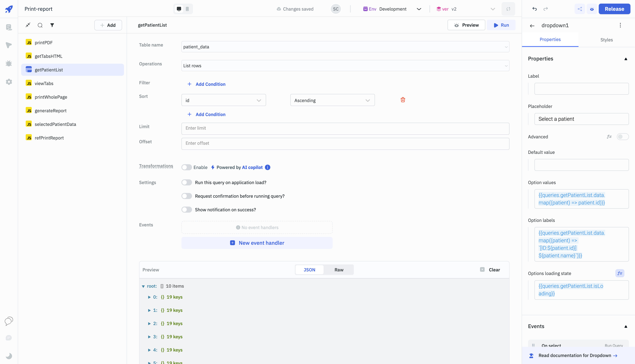Open the debugger bug icon in sidebar
Screen dimensions: 635x364
click(x=9, y=64)
